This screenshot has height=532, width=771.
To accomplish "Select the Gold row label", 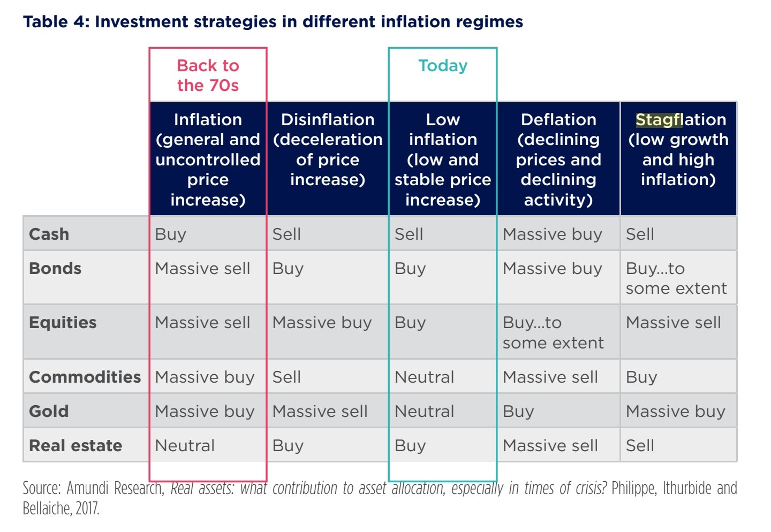I will click(x=49, y=411).
